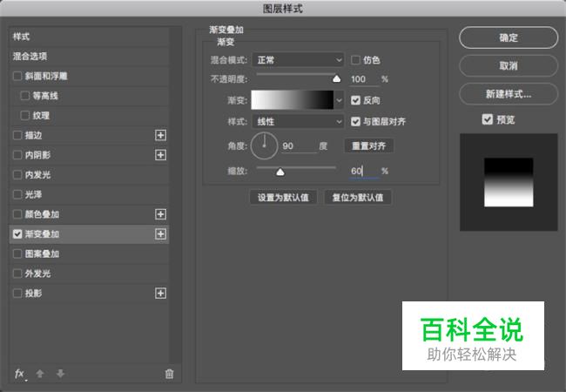Select 混合选项 in the left list
This screenshot has height=392, width=566.
tap(30, 57)
